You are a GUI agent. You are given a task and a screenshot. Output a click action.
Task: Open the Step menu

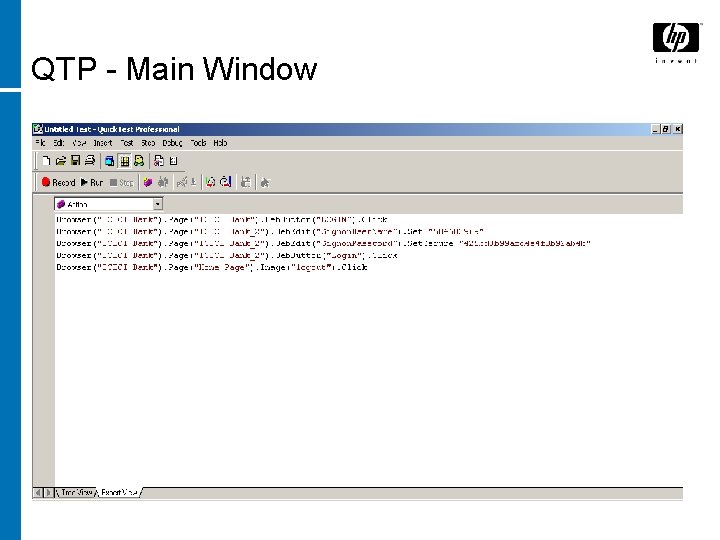point(148,143)
